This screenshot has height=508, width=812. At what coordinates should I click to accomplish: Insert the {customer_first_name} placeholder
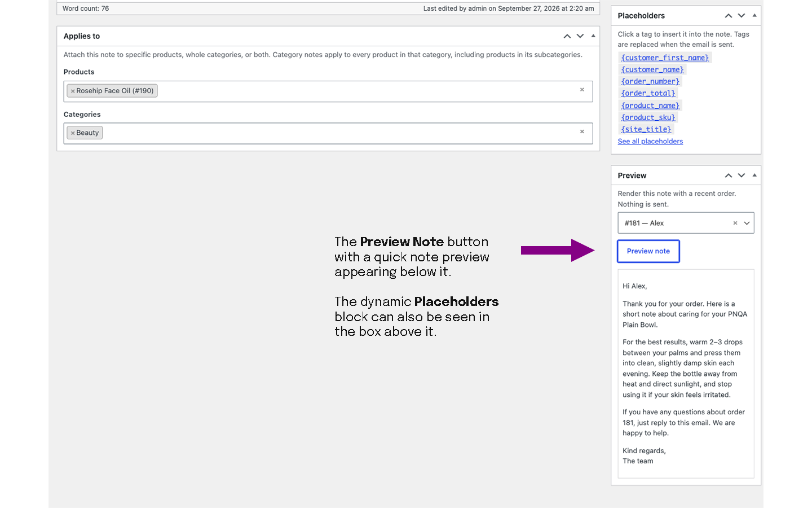[x=665, y=58]
